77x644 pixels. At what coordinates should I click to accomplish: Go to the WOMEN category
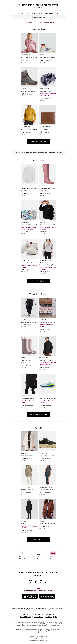pyautogui.click(x=34, y=13)
